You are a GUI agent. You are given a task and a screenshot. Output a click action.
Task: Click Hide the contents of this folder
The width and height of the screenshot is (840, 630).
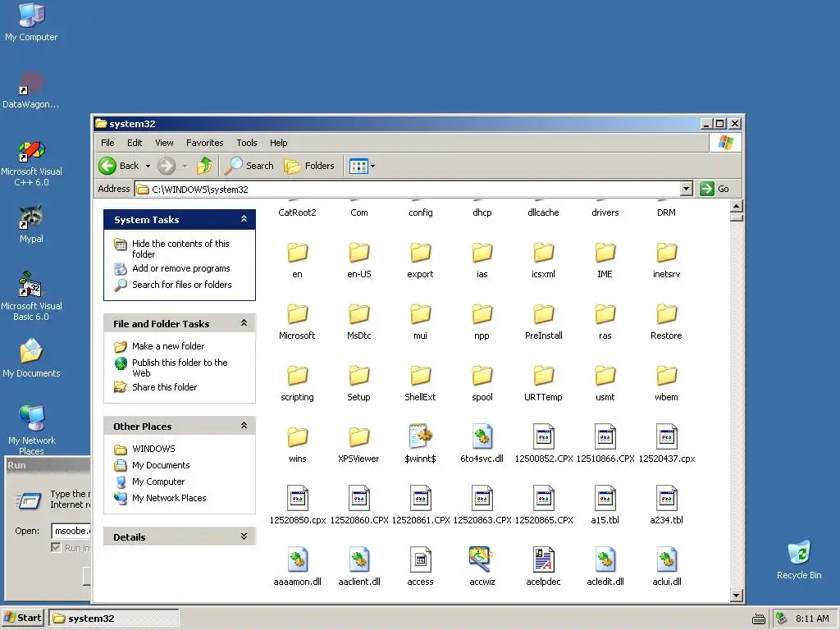point(180,249)
